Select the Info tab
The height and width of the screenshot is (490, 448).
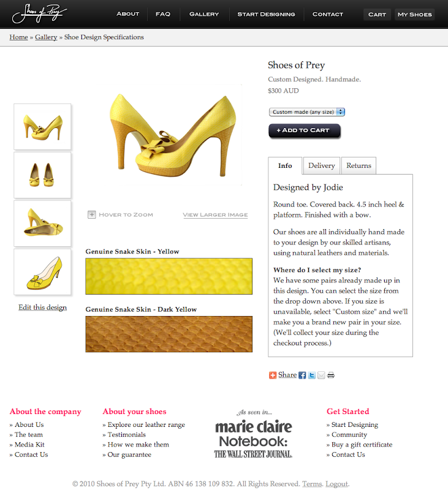pyautogui.click(x=285, y=165)
